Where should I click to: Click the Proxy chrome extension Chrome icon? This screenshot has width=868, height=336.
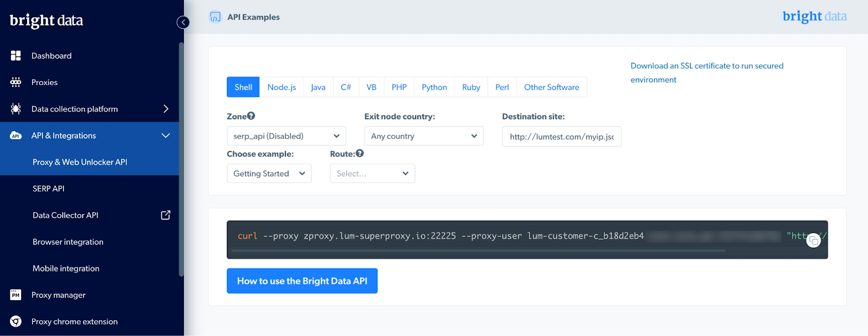point(16,321)
